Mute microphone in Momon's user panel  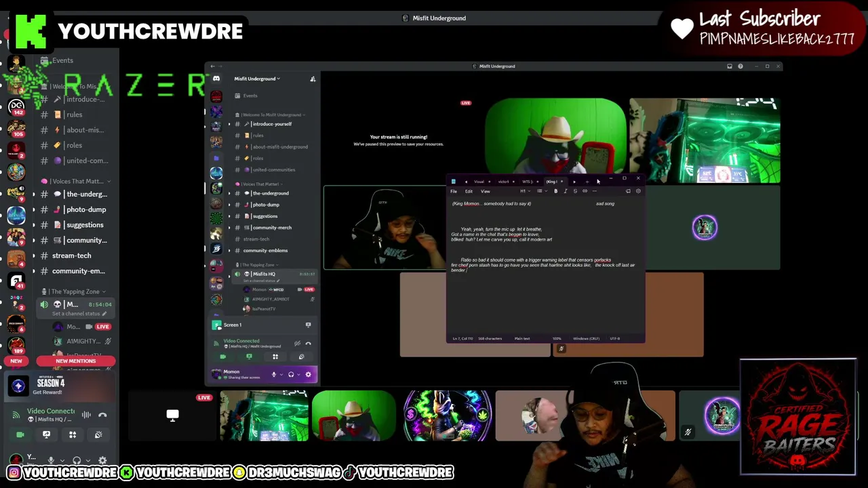coord(274,374)
